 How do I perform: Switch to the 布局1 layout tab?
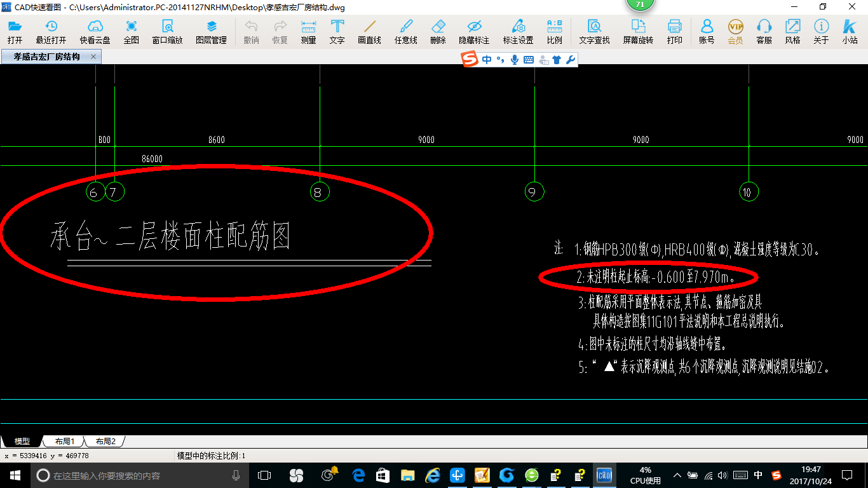pyautogui.click(x=64, y=441)
